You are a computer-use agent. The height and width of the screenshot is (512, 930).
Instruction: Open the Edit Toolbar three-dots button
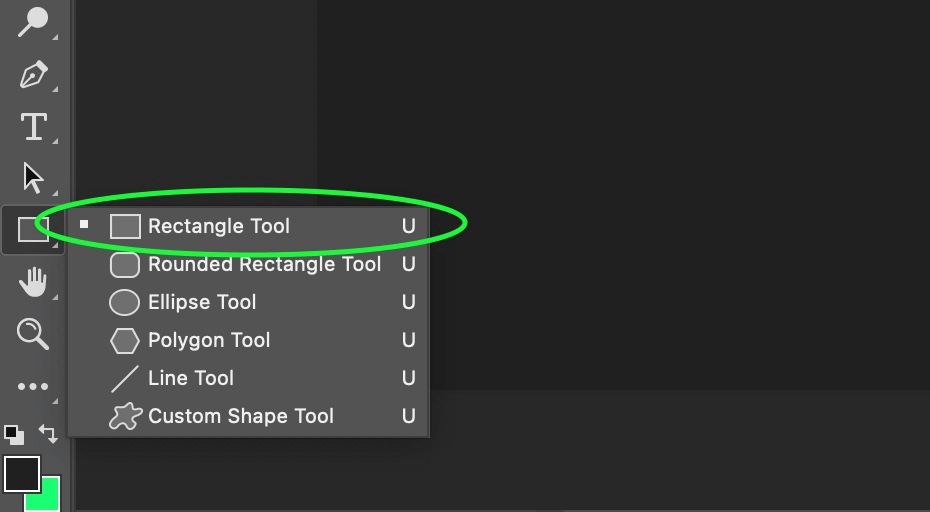33,387
